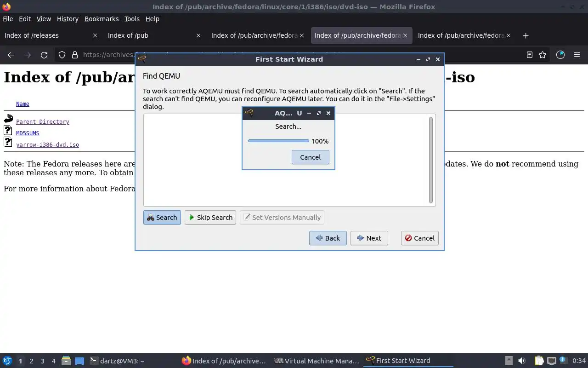The height and width of the screenshot is (368, 588).
Task: Reload the current Firefox page
Action: pyautogui.click(x=44, y=55)
